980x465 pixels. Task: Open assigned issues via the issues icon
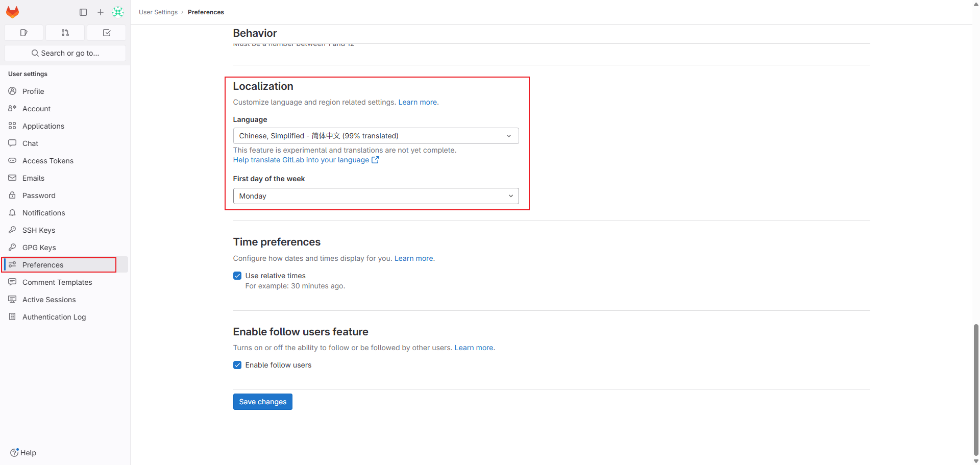[23, 32]
